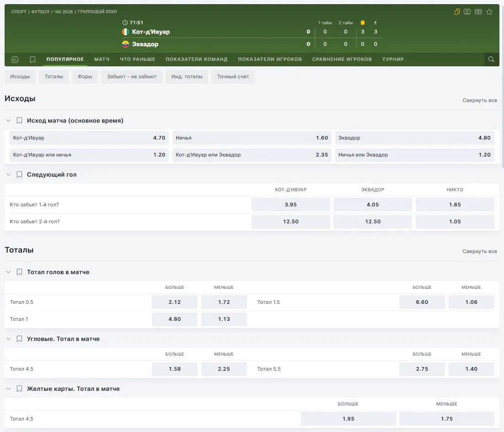
Task: Select Ничья или Эквадор at 1.20
Action: pyautogui.click(x=415, y=155)
